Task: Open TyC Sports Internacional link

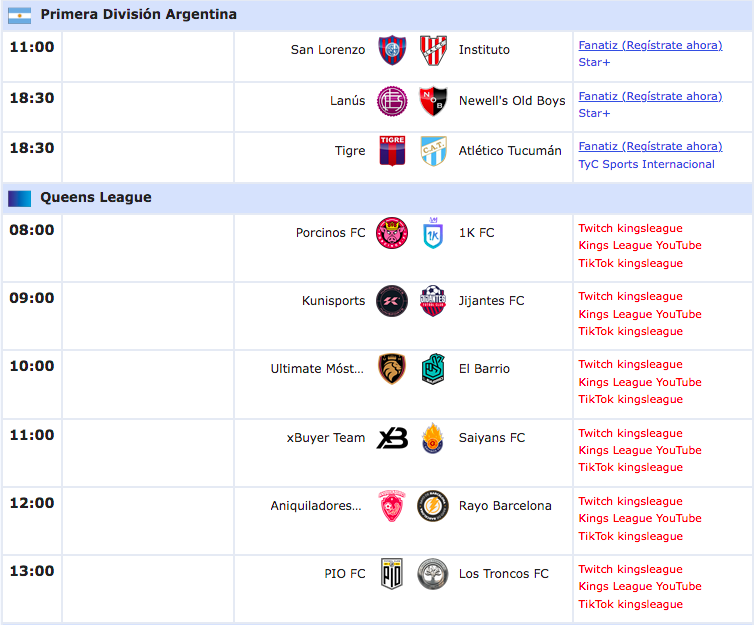Action: coord(646,164)
